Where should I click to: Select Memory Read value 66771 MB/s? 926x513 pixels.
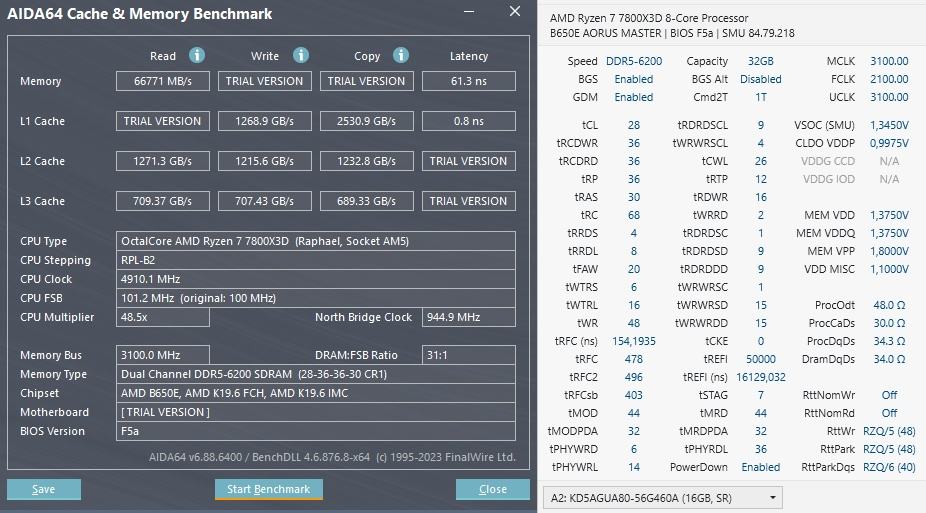[163, 81]
